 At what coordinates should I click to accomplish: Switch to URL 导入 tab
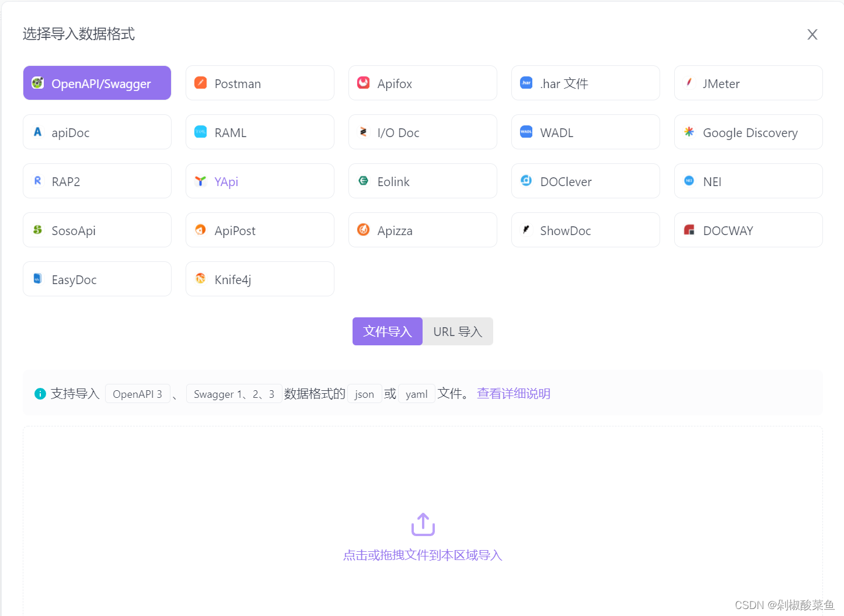tap(458, 331)
